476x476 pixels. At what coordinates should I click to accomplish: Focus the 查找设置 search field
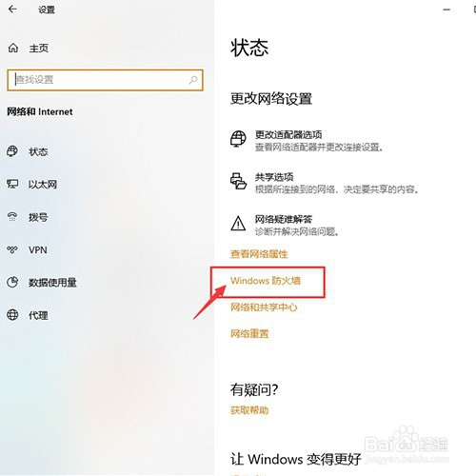(105, 80)
